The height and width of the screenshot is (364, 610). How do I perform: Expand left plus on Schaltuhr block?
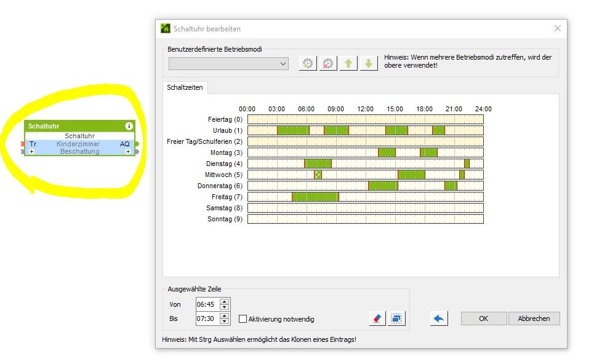tap(31, 151)
